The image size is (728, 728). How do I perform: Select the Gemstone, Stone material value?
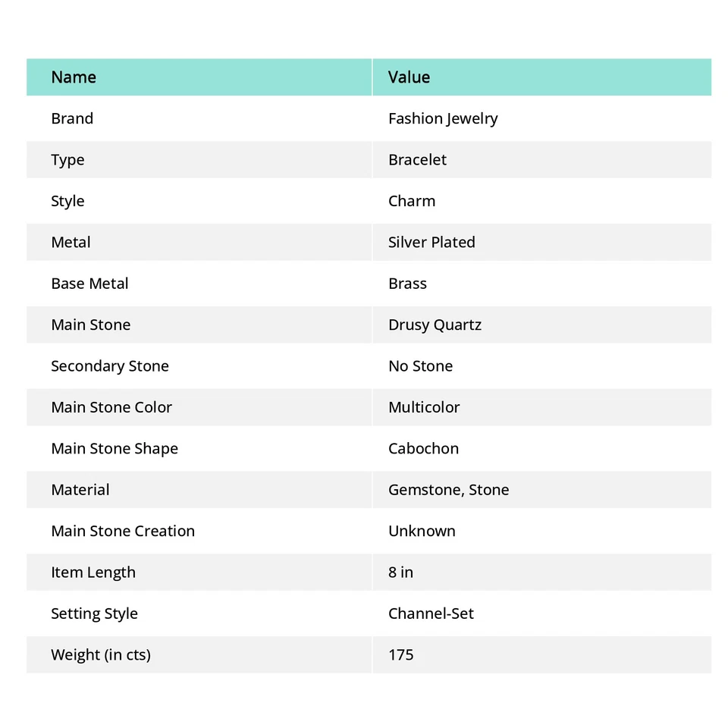(x=448, y=490)
